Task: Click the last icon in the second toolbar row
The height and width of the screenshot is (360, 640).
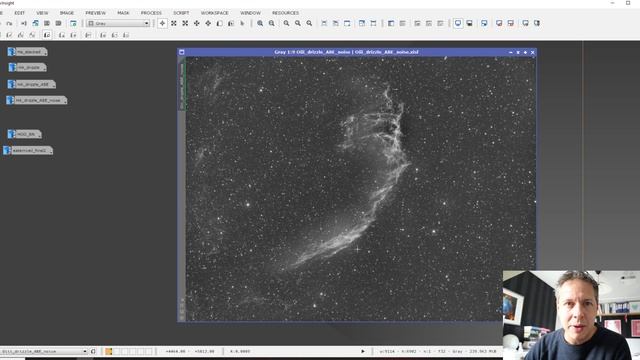Action: pos(126,35)
